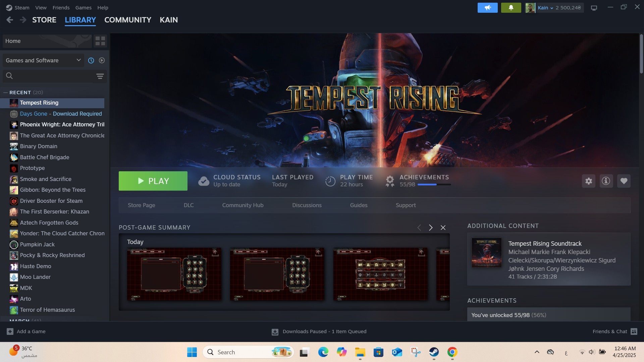
Task: Show previous post-game summary item
Action: (419, 228)
